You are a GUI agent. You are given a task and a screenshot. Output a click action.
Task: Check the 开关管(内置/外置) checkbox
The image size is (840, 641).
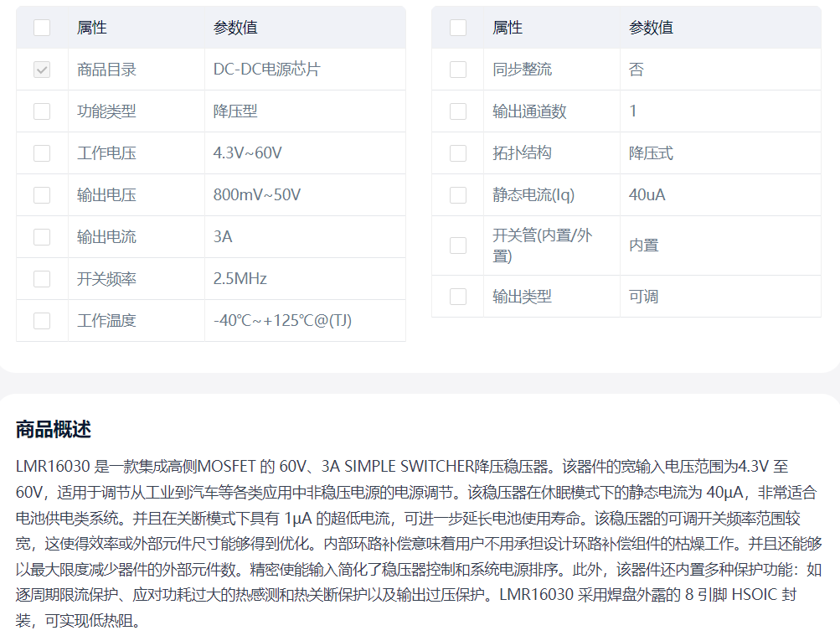click(458, 246)
